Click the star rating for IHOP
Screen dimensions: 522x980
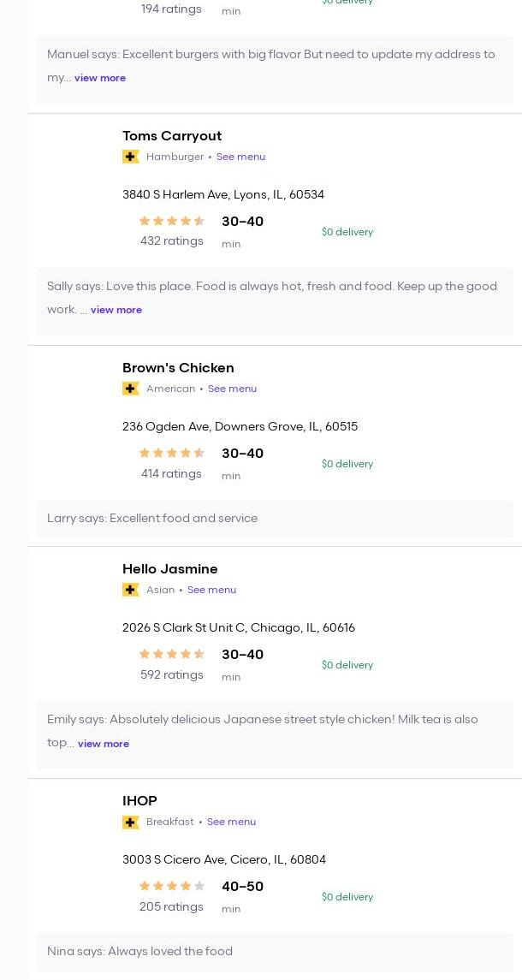pos(171,886)
